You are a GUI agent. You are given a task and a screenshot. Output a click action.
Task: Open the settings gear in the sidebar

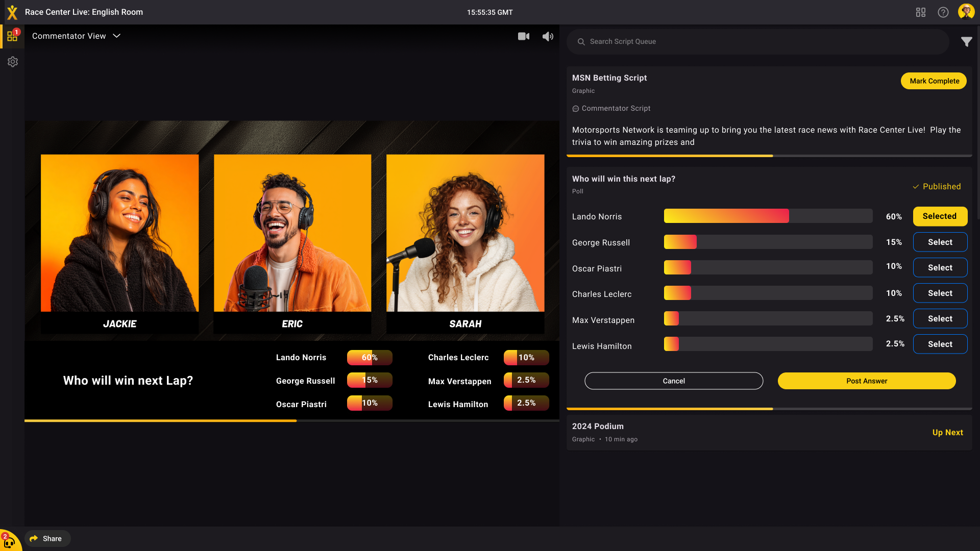[12, 62]
